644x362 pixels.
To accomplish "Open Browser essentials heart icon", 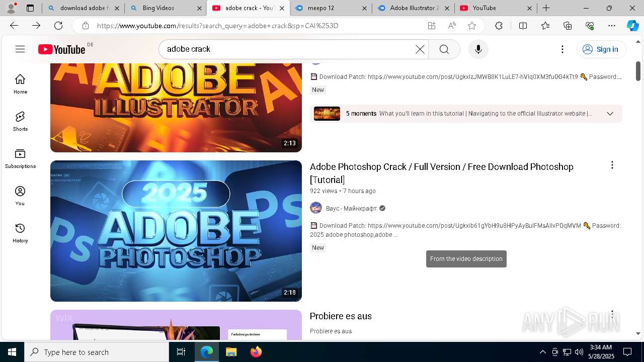I will 590,26.
